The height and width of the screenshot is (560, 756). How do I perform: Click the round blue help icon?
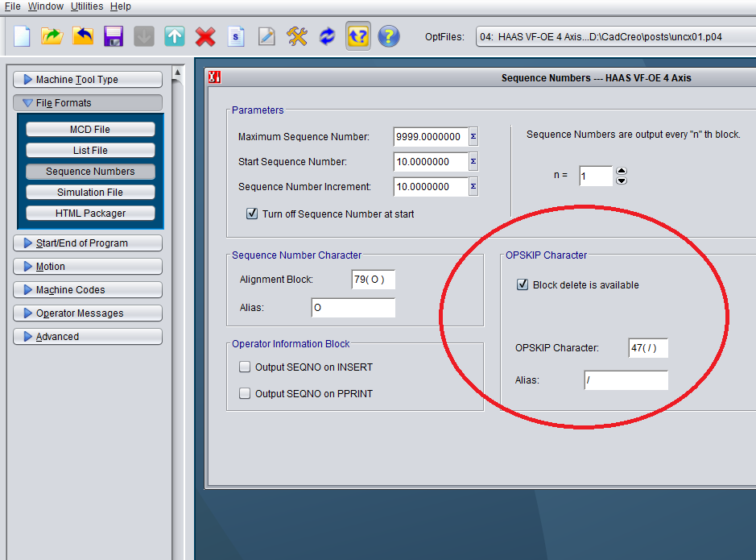(389, 36)
